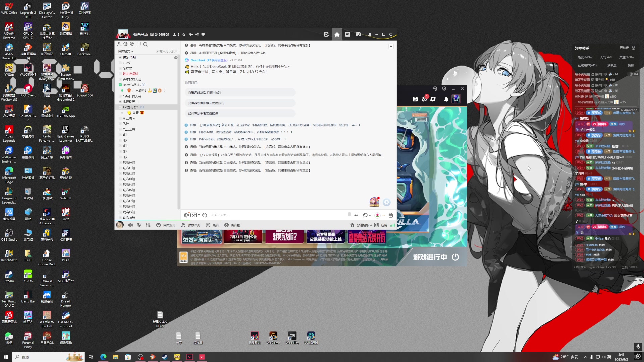
Task: Toggle the speaker mute icon
Action: [130, 225]
